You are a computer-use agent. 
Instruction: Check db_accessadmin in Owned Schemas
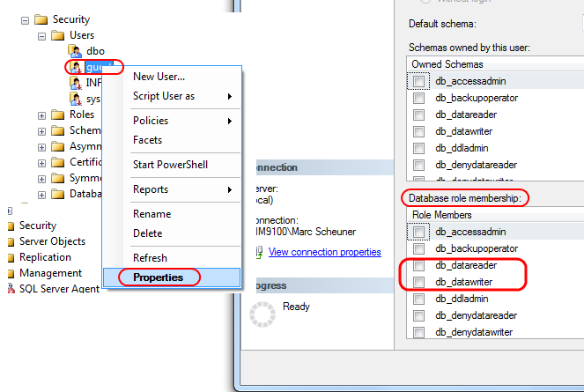tap(418, 81)
